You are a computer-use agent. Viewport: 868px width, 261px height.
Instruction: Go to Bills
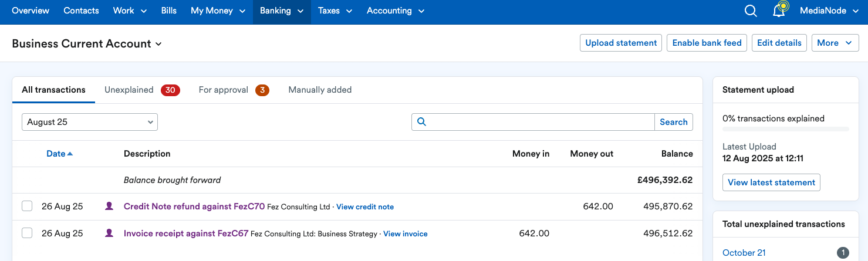click(169, 11)
